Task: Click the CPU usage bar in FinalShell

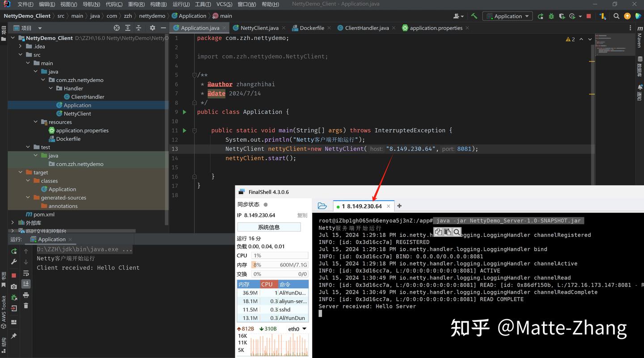Action: coord(280,256)
